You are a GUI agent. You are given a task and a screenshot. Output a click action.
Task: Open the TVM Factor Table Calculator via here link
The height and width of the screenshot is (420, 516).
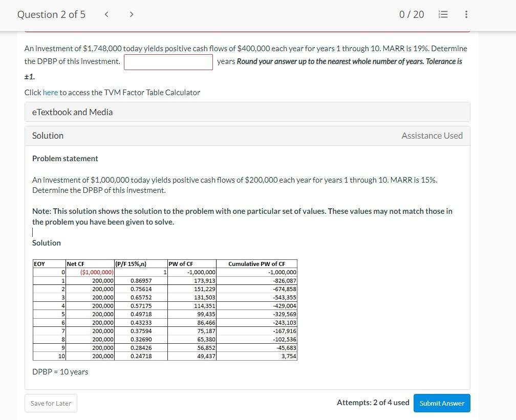(50, 93)
